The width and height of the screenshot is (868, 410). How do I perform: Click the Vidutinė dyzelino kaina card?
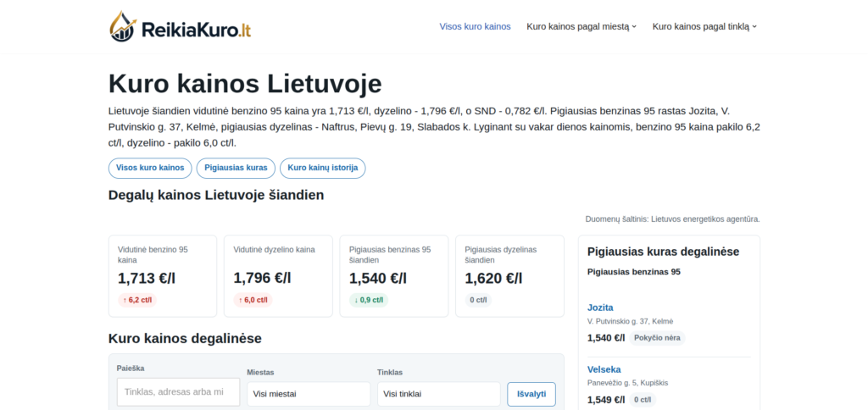click(x=278, y=276)
